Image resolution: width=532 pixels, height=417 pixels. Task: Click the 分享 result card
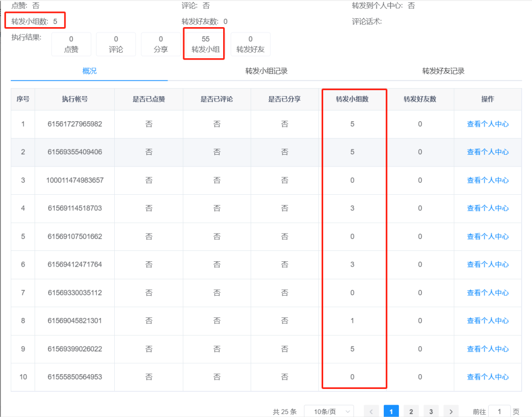click(161, 44)
